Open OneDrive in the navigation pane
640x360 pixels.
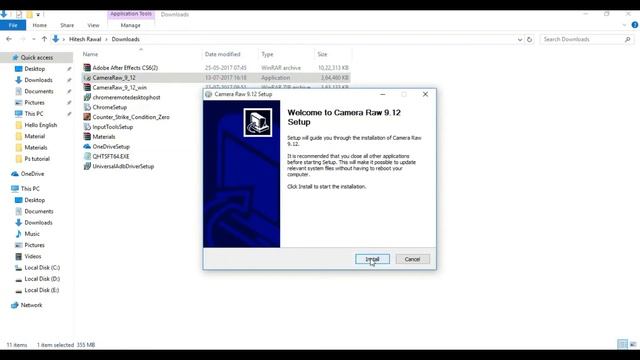pyautogui.click(x=32, y=174)
